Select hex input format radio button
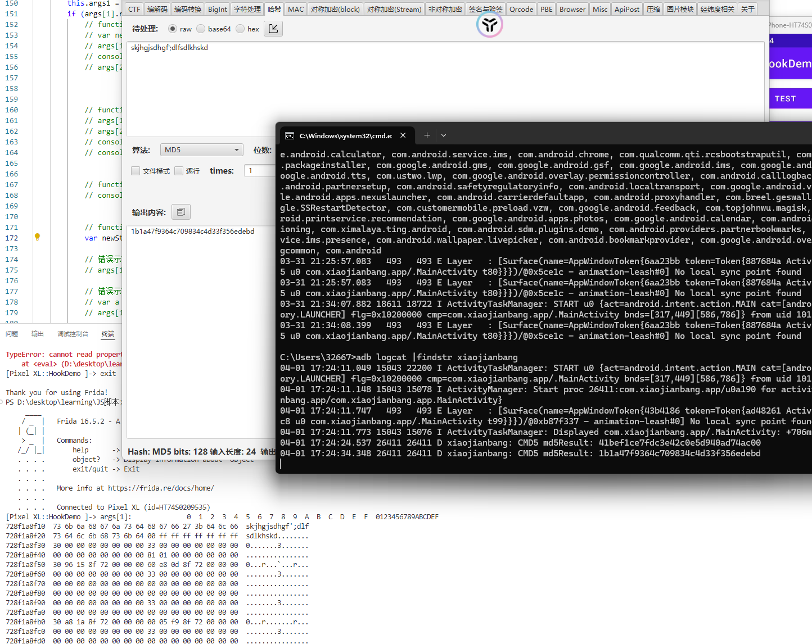 click(x=240, y=29)
